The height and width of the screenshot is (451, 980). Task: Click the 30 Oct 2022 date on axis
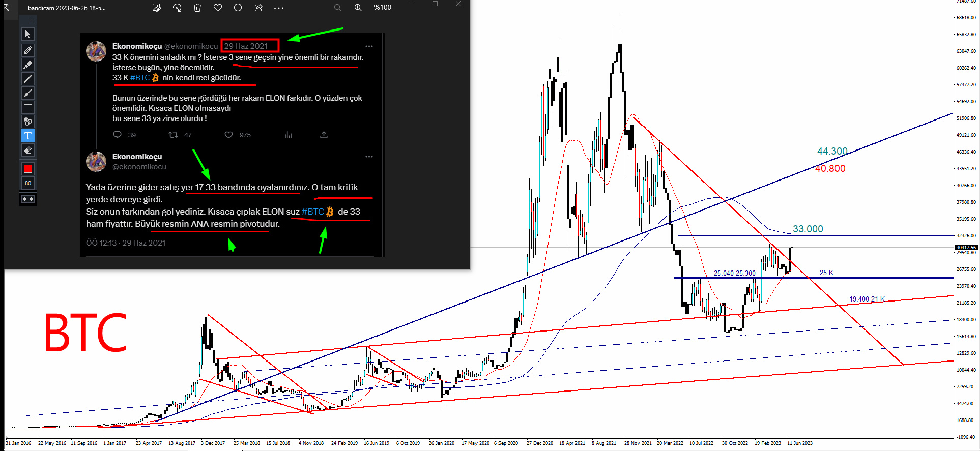(735, 443)
